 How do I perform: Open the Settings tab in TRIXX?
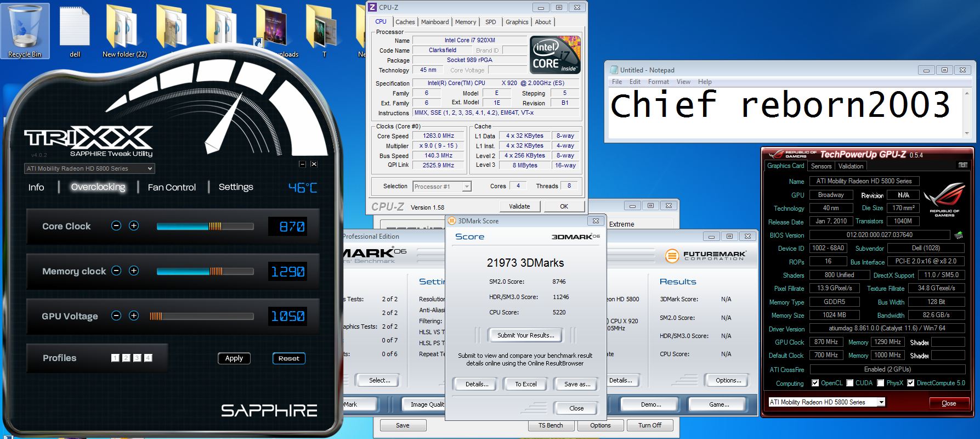[x=236, y=187]
